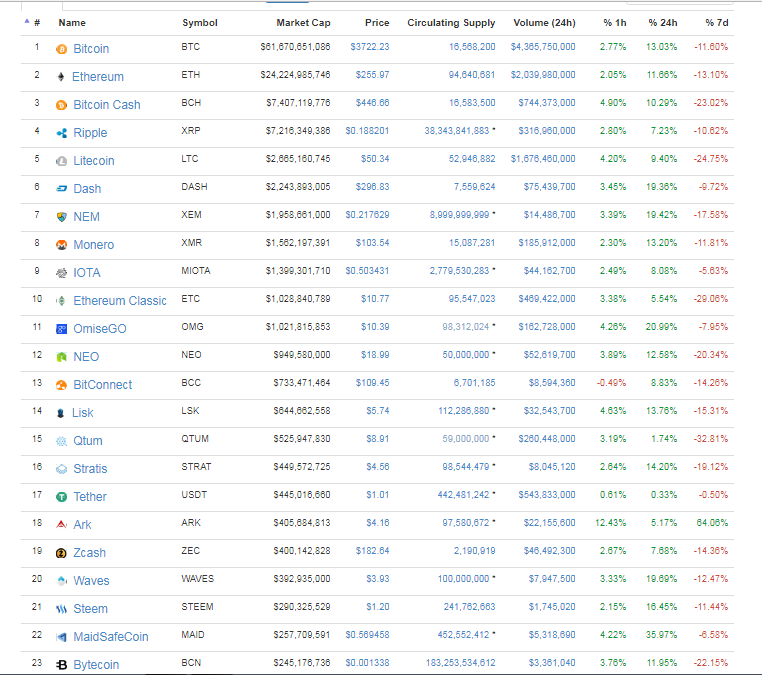Open Ethereum volume $2,039,980,000 link
Screen dimensions: 762x675
[543, 75]
